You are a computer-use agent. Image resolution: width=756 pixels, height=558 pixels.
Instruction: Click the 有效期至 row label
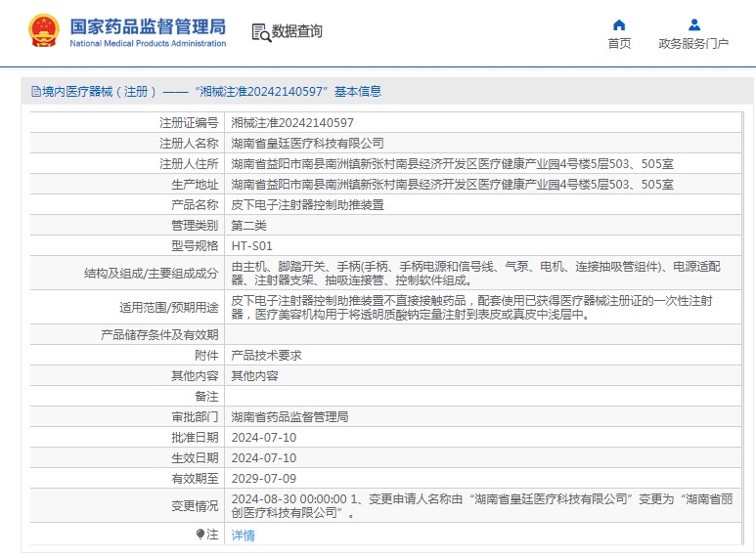195,479
